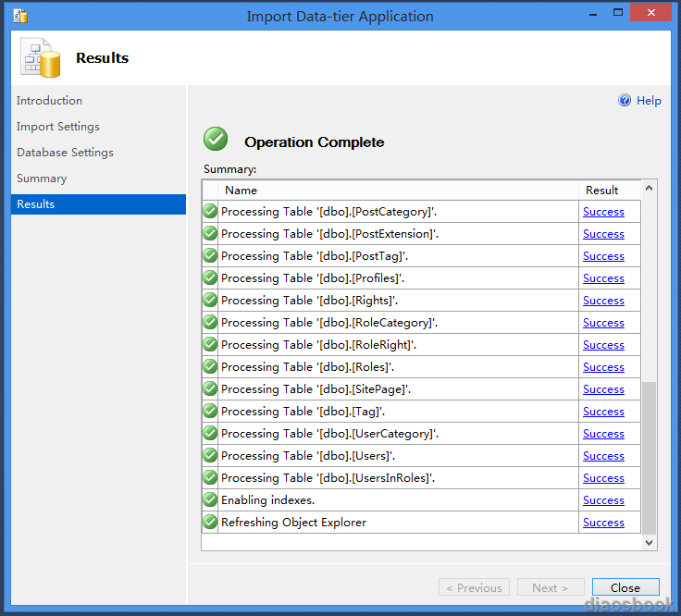This screenshot has width=681, height=616.
Task: Click the green check icon beside RoleCategory row
Action: point(210,323)
